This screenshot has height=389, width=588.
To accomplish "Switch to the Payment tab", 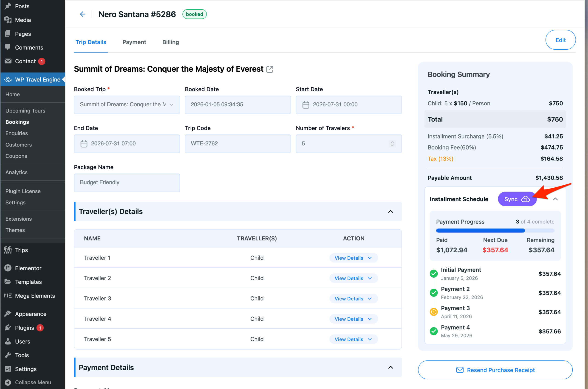I will 134,42.
